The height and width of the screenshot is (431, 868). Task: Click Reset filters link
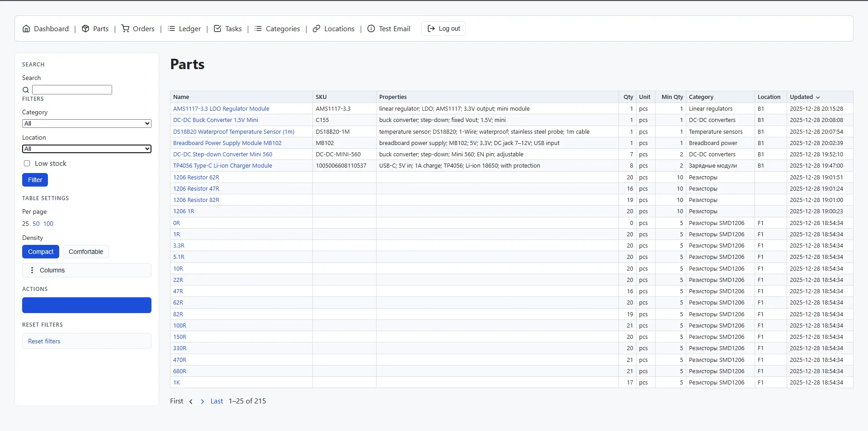[x=44, y=341]
